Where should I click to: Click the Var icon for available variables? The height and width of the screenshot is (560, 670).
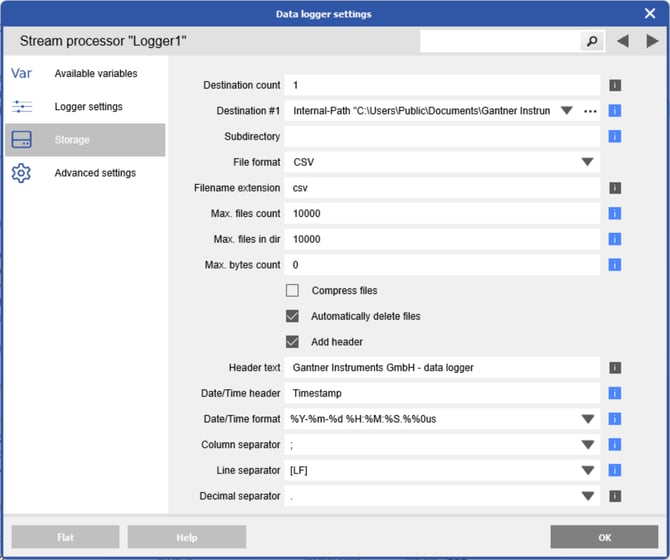(21, 73)
